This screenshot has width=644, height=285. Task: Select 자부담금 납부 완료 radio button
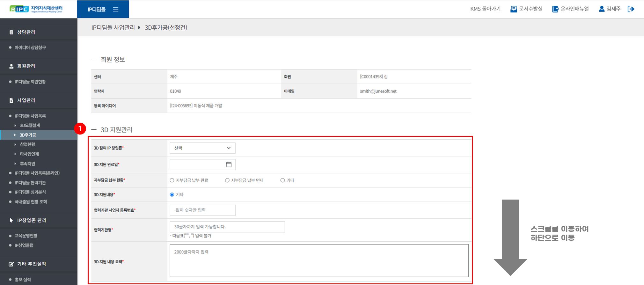click(x=172, y=180)
